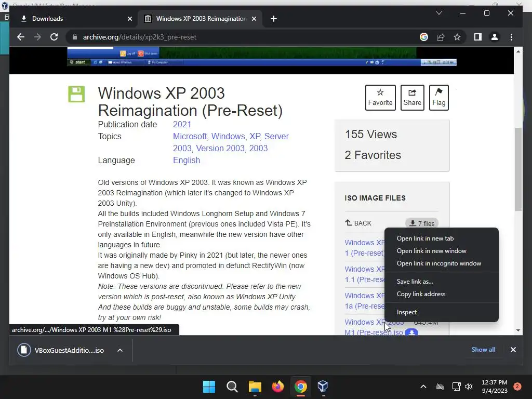Image resolution: width=532 pixels, height=399 pixels.
Task: Click BACK in ISO image files
Action: (x=358, y=223)
